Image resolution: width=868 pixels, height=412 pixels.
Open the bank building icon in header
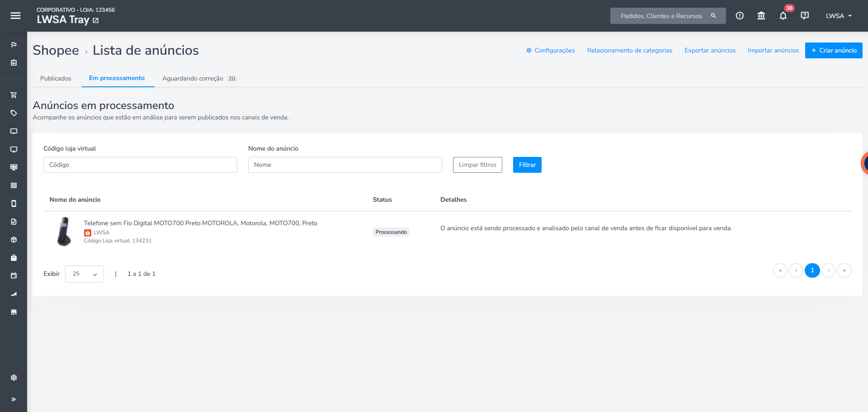(x=761, y=16)
